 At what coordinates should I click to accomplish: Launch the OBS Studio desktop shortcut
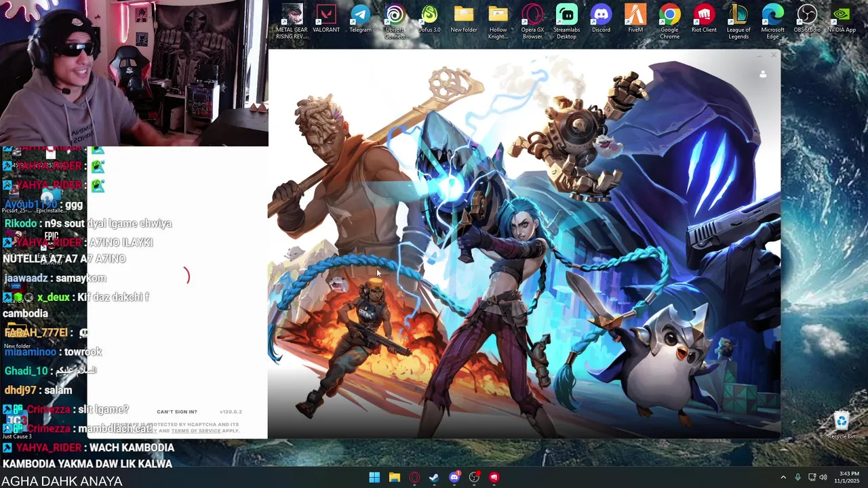pos(807,19)
